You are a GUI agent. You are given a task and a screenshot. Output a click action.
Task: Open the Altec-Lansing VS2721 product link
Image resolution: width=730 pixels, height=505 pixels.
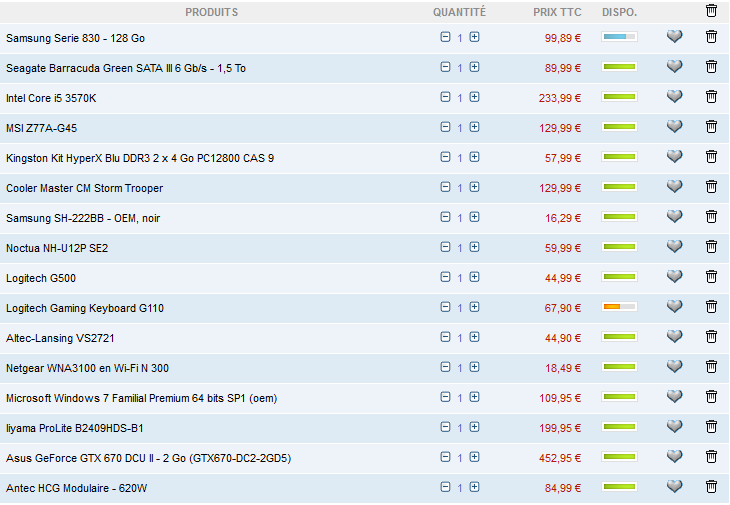tap(60, 338)
